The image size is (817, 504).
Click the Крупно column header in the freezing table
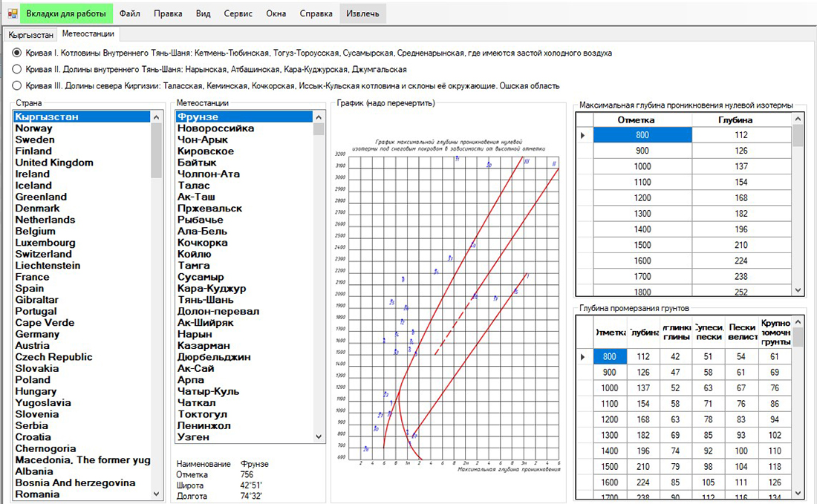[x=775, y=333]
